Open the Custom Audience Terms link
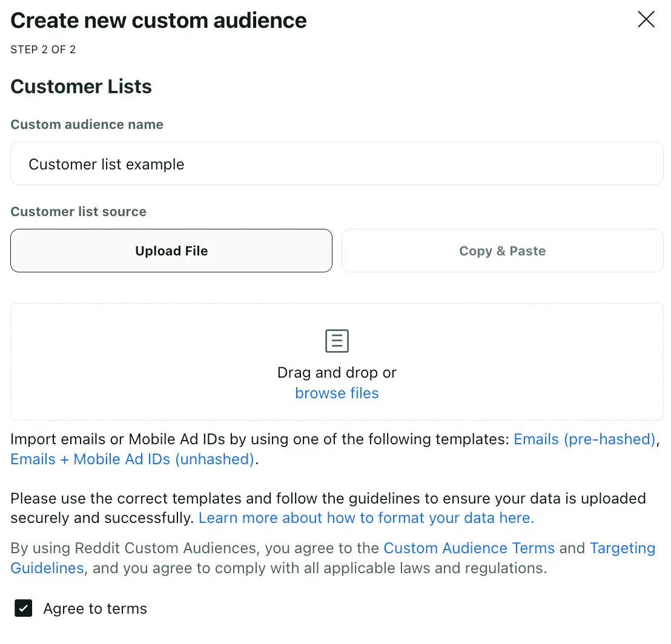The height and width of the screenshot is (644, 671). pyautogui.click(x=469, y=548)
